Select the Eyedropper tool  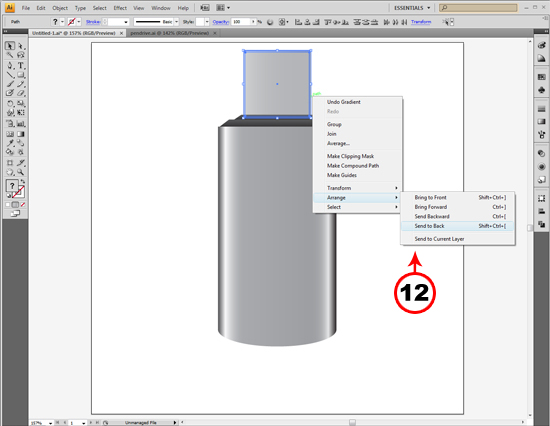[10, 143]
